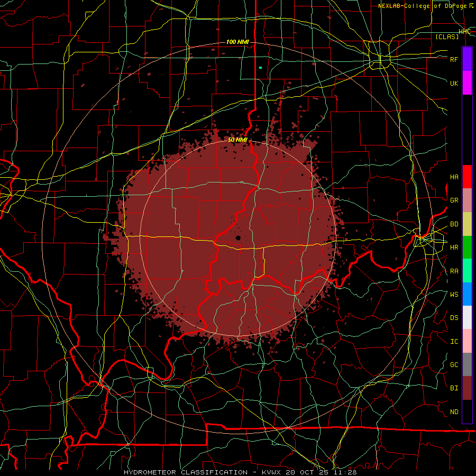
Task: Select the light pink IC legend swatch
Action: pyautogui.click(x=467, y=341)
